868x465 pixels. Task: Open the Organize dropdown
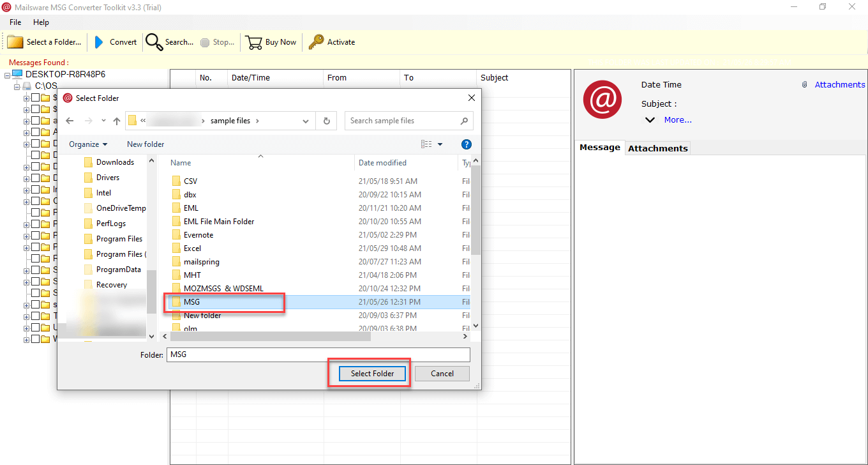pos(88,144)
